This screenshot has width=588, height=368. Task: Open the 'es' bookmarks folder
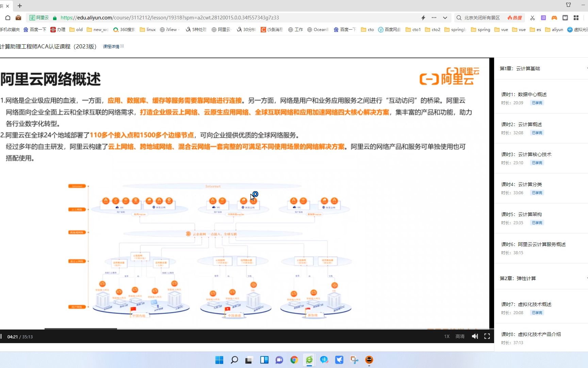pos(535,30)
